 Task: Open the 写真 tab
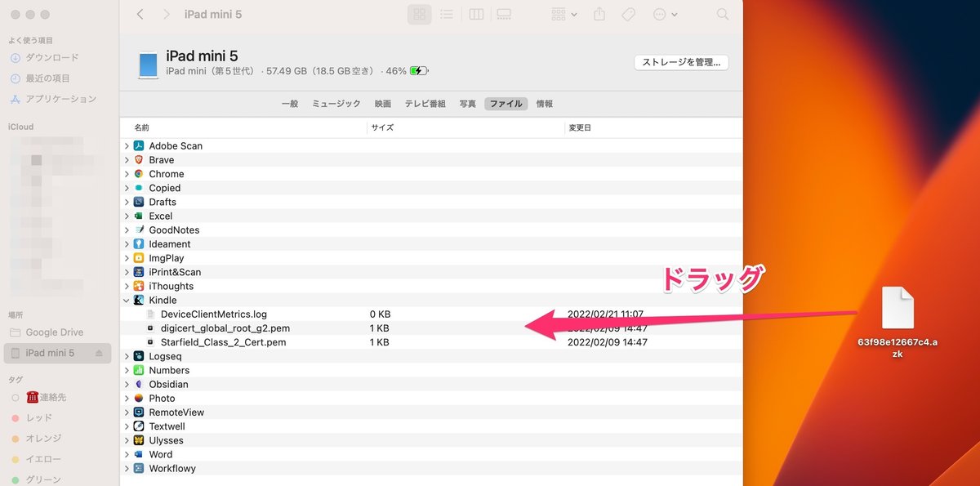point(467,104)
